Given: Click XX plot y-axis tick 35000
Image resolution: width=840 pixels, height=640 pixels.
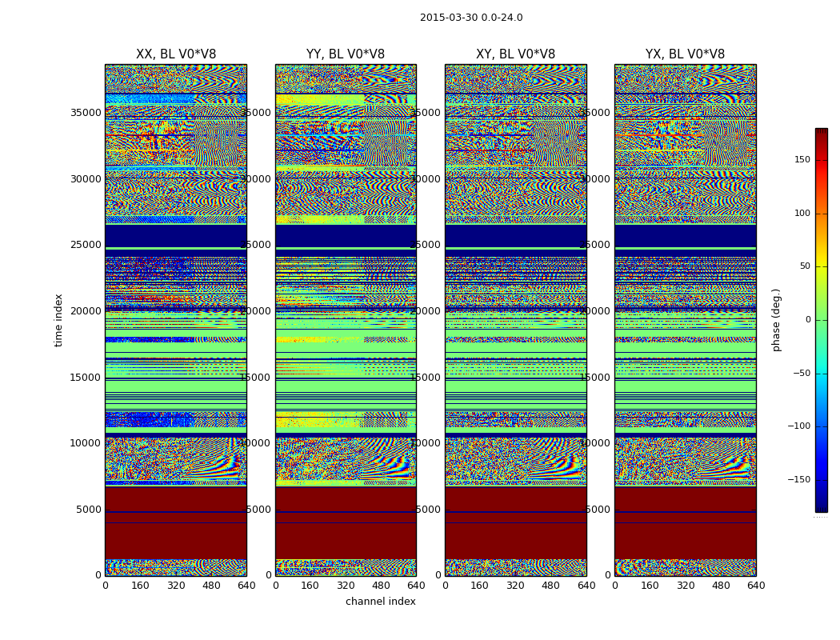Looking at the screenshot, I should pos(86,113).
